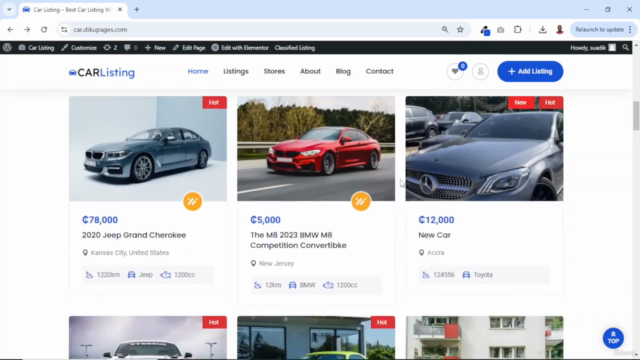
Task: Open the tab search dropdown arrow
Action: 9,9
